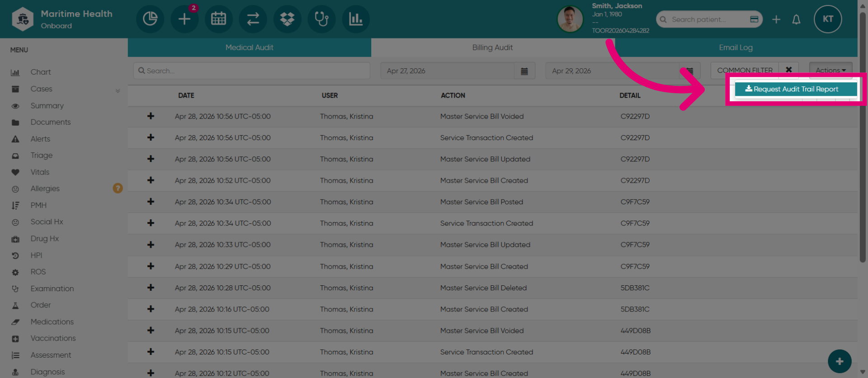Expand the Cases menu chevron
This screenshot has height=378, width=868.
tap(118, 90)
